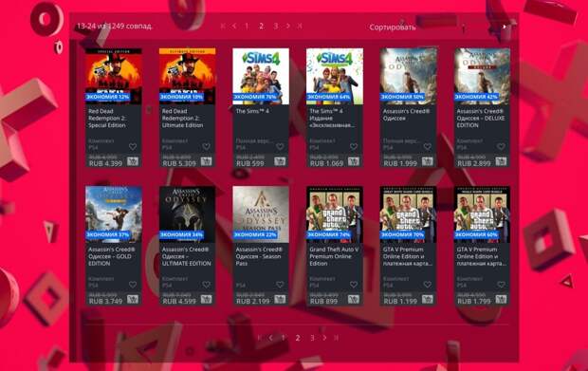Add GTA V bundle priced RUB 1.799 to cart

tap(501, 299)
